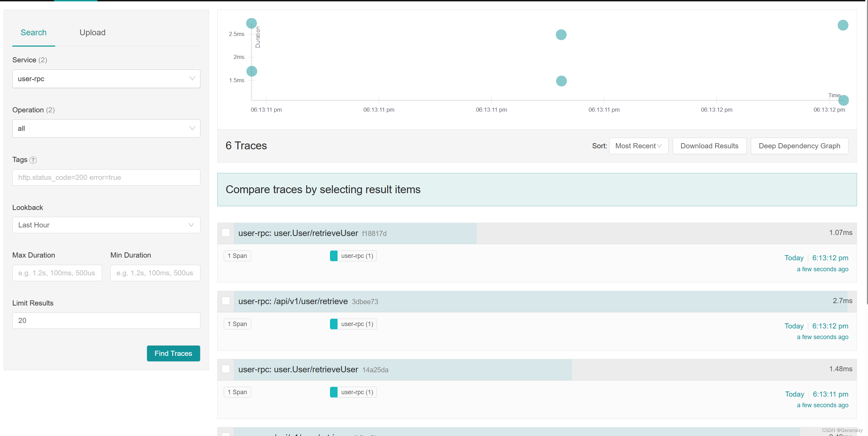Click the scatter plot dot at the far upper right

[843, 25]
